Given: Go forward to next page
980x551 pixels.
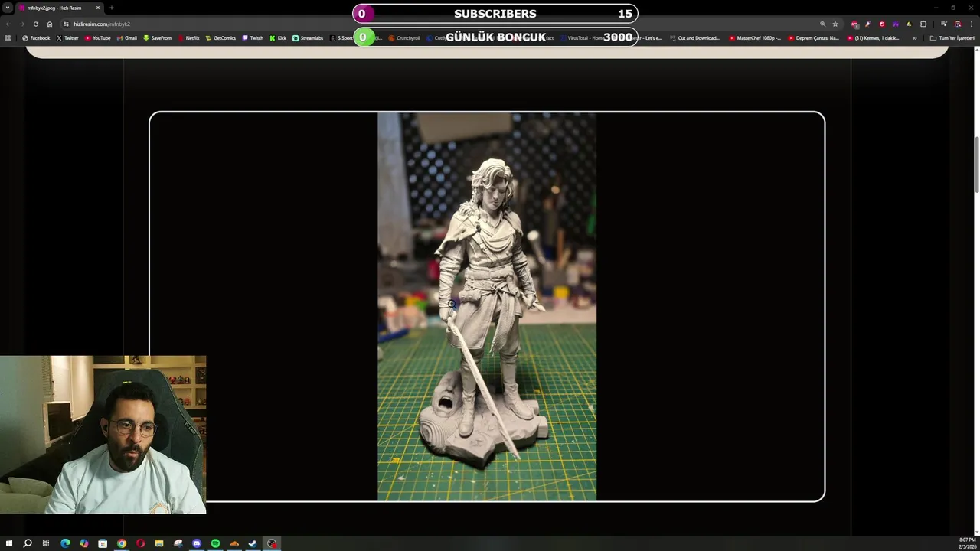Looking at the screenshot, I should click(21, 24).
